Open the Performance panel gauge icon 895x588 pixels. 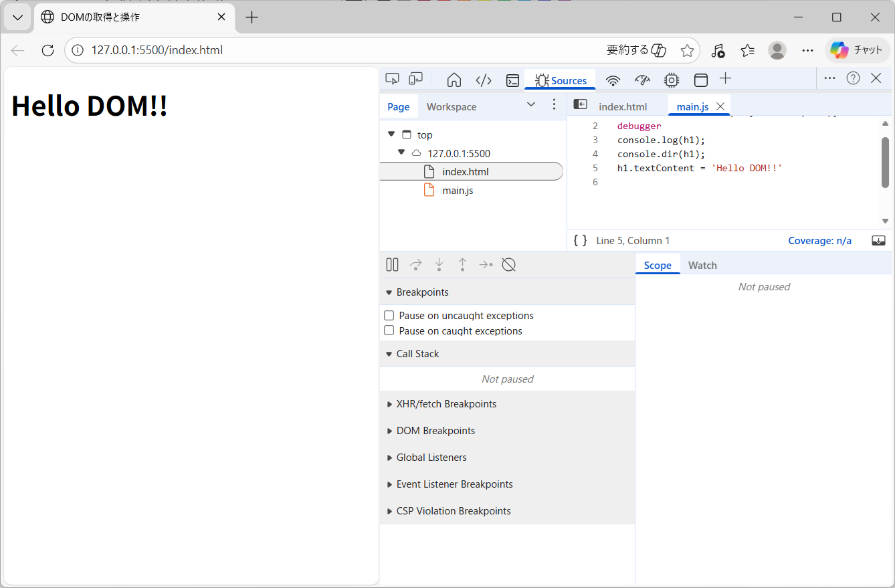642,80
